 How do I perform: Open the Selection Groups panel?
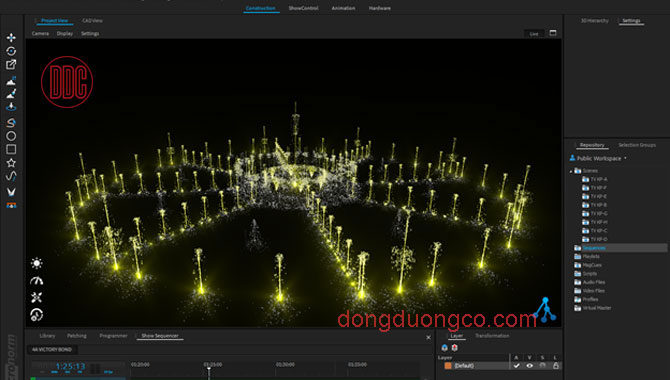point(637,145)
